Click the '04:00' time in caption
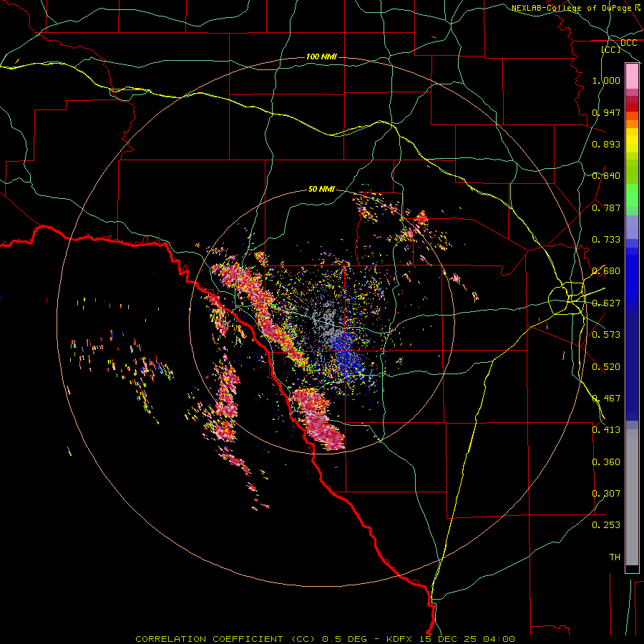Screen dimensions: 644x644 499,639
